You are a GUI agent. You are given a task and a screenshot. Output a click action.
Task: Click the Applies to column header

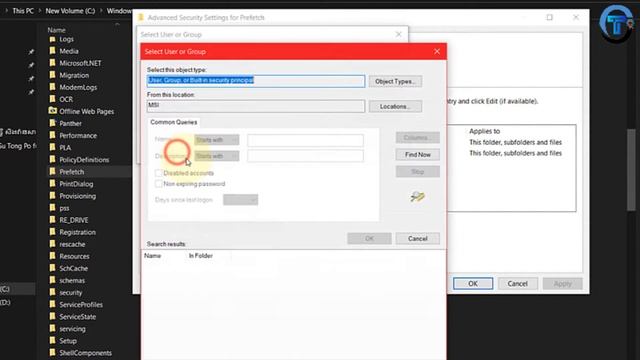click(484, 131)
